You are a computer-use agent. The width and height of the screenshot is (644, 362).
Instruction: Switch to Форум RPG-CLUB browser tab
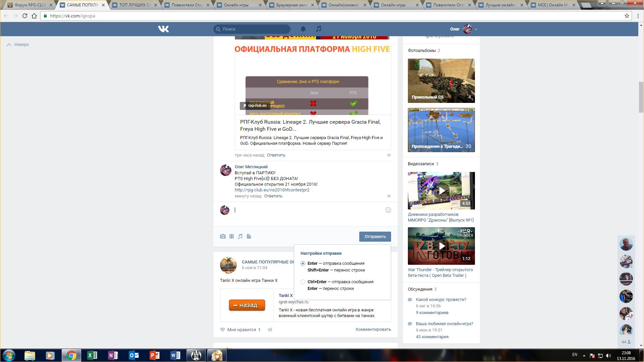(30, 5)
